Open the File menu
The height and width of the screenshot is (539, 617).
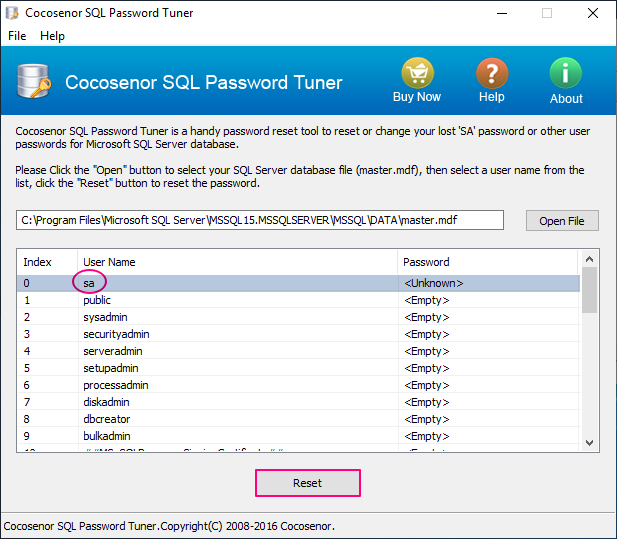pyautogui.click(x=17, y=36)
